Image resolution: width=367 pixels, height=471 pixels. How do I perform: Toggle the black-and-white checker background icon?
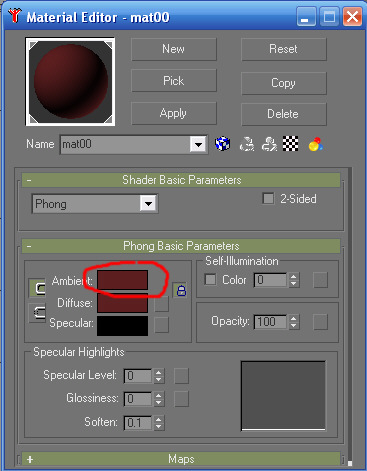[291, 144]
